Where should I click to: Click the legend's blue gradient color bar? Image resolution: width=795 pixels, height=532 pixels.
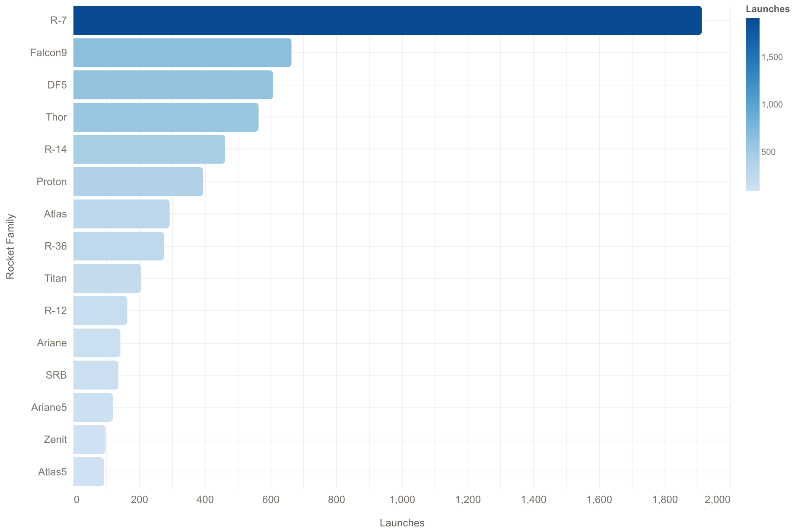[x=753, y=104]
